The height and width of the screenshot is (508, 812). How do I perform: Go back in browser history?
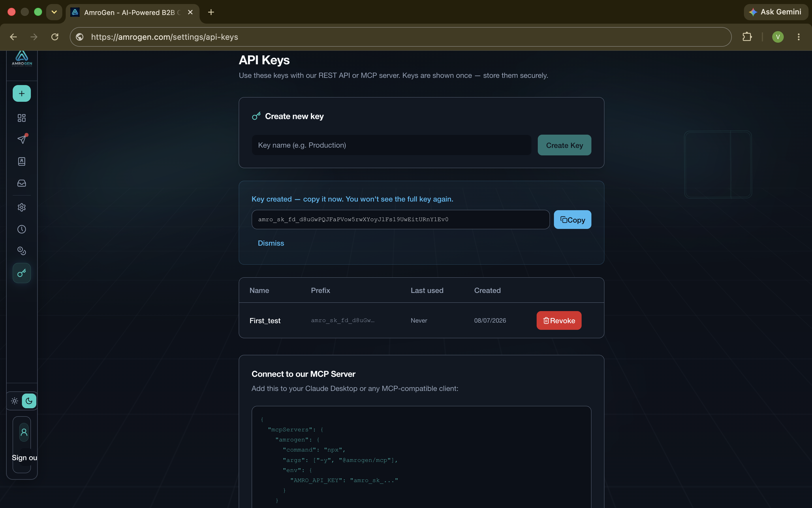pos(13,37)
